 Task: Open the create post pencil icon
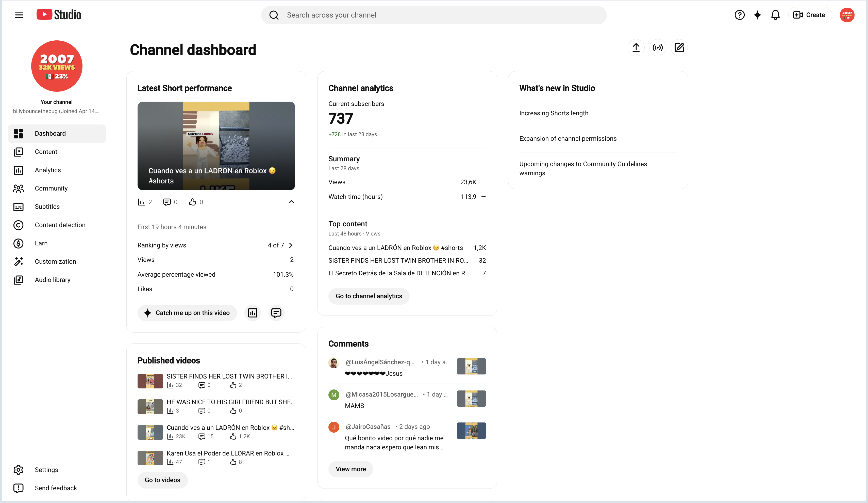point(679,48)
